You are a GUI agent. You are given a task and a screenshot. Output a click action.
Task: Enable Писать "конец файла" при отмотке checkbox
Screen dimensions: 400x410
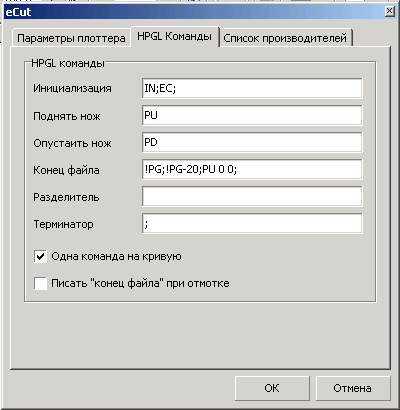pos(40,284)
